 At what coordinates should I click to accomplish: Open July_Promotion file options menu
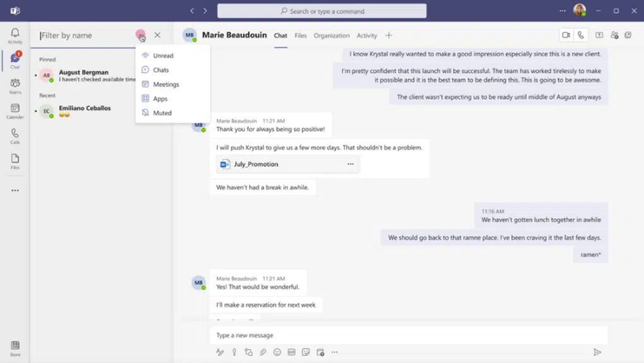(350, 164)
